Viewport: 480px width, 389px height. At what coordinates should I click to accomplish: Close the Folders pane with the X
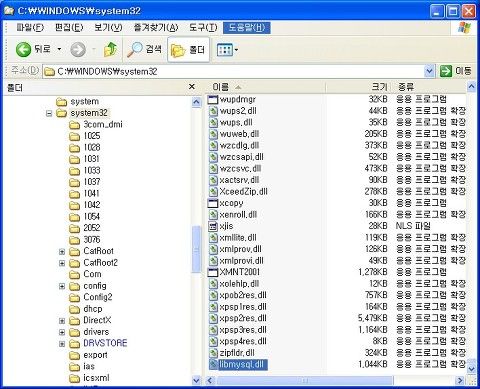(x=192, y=87)
